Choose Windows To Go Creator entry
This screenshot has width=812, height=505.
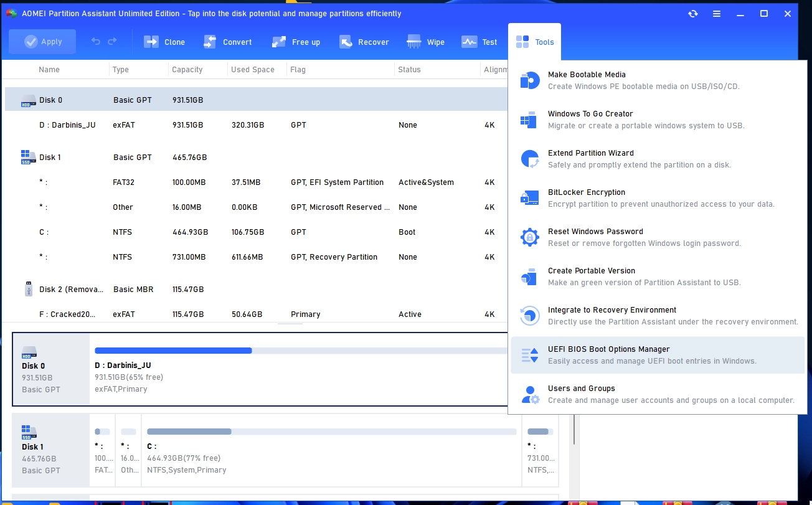[658, 120]
